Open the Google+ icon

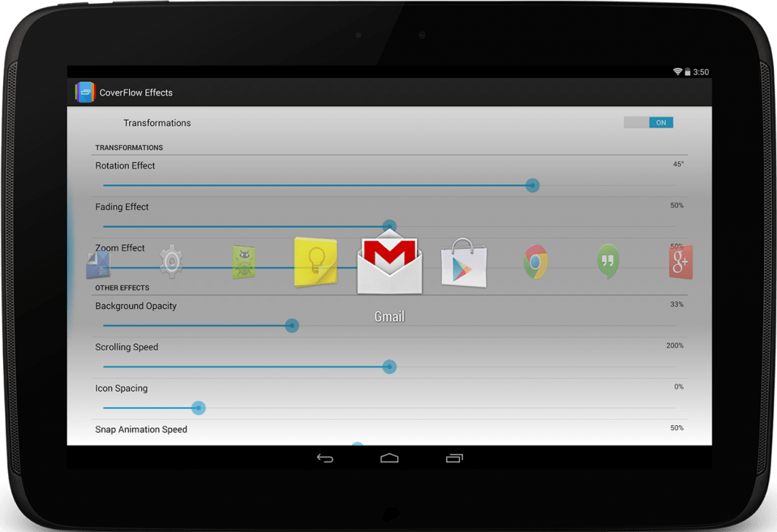click(681, 262)
